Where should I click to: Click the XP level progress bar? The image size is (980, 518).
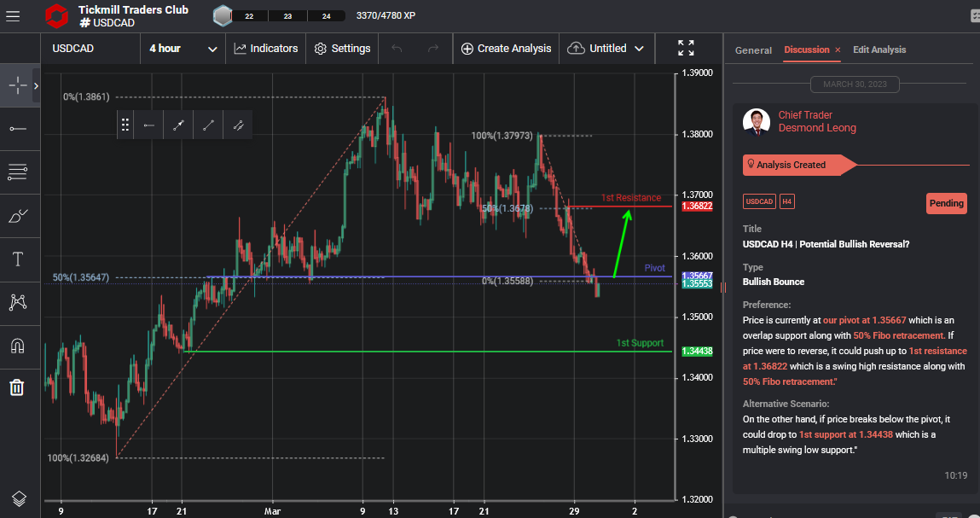coord(288,15)
